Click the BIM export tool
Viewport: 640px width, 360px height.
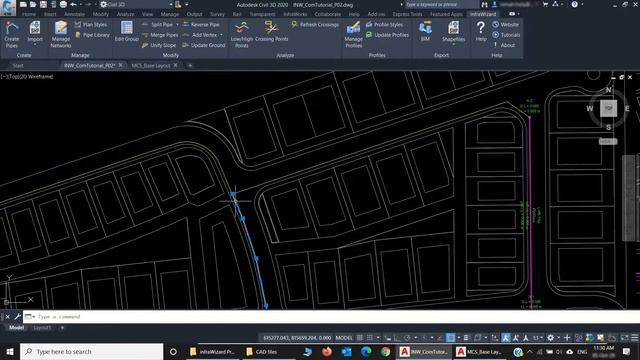425,31
